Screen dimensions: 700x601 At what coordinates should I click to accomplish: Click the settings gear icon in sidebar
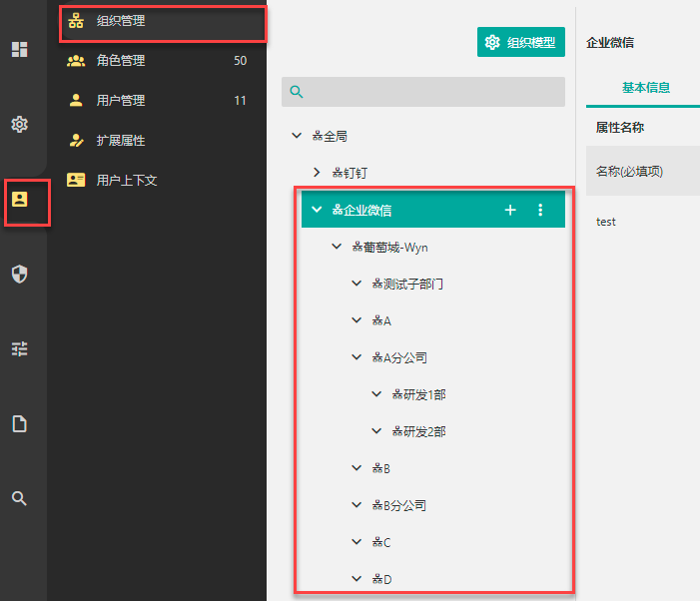click(x=19, y=124)
